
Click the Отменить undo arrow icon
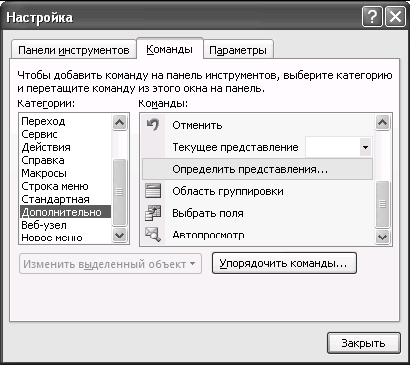[153, 125]
